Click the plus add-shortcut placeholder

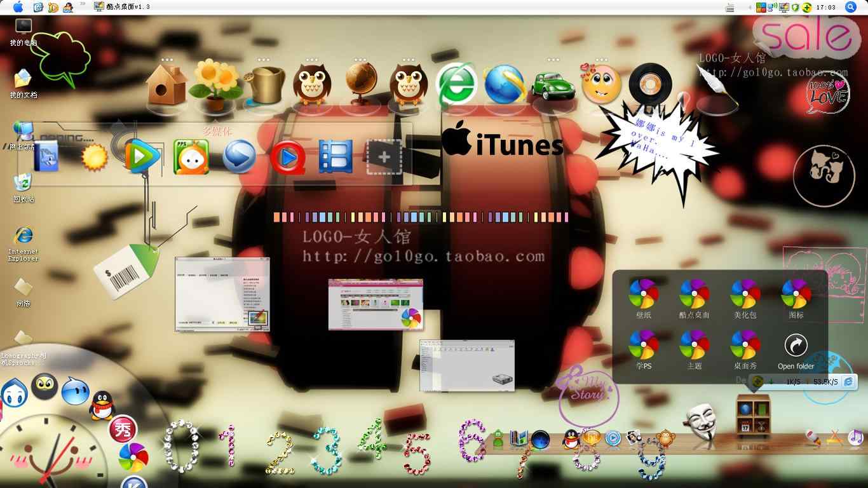tap(384, 157)
